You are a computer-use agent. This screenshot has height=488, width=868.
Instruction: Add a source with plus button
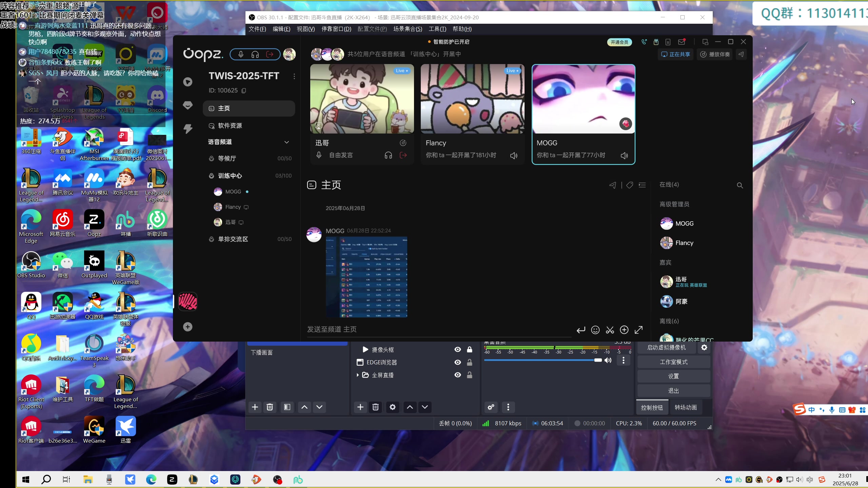(360, 407)
